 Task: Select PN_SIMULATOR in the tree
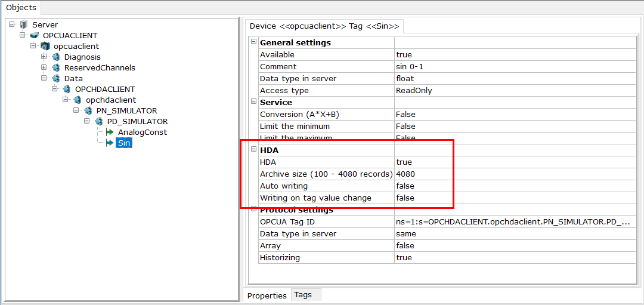point(126,110)
